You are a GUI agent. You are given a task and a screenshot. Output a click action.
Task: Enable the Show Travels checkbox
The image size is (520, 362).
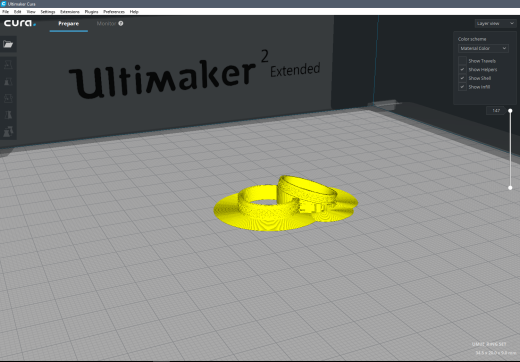pyautogui.click(x=462, y=61)
